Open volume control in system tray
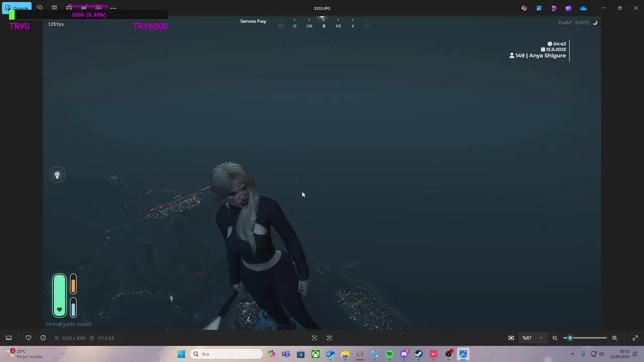The image size is (644, 362). [602, 354]
